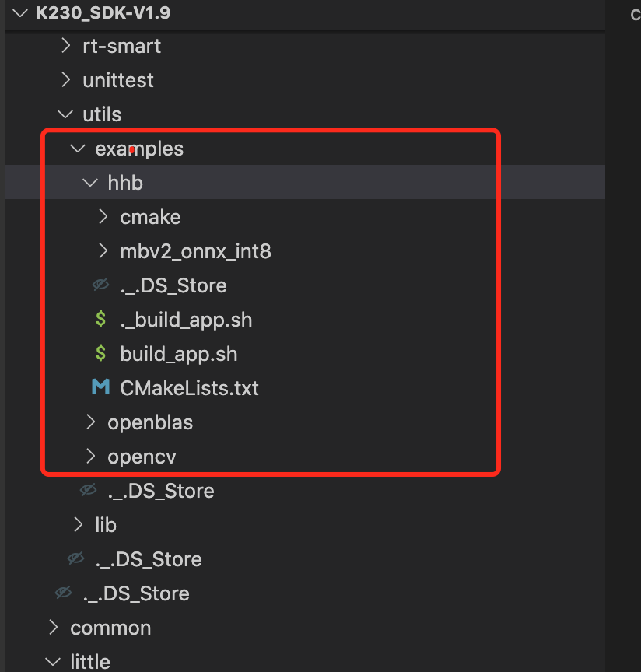Click the CMake 'M' icon for CMakeLists.txt
This screenshot has height=672, width=641.
pos(100,387)
